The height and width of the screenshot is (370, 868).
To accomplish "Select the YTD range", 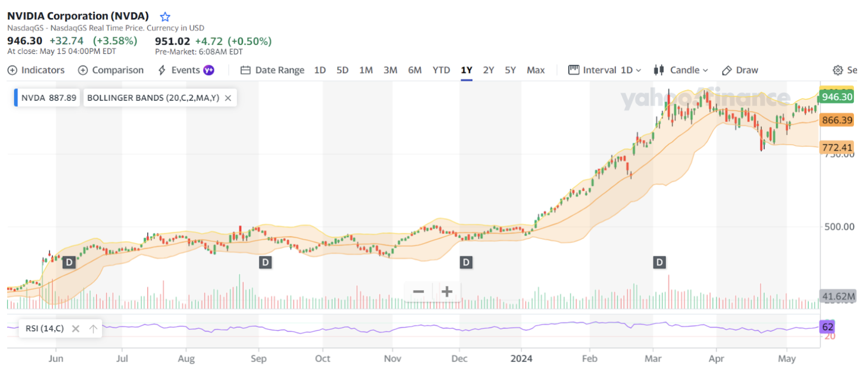I will (x=441, y=70).
